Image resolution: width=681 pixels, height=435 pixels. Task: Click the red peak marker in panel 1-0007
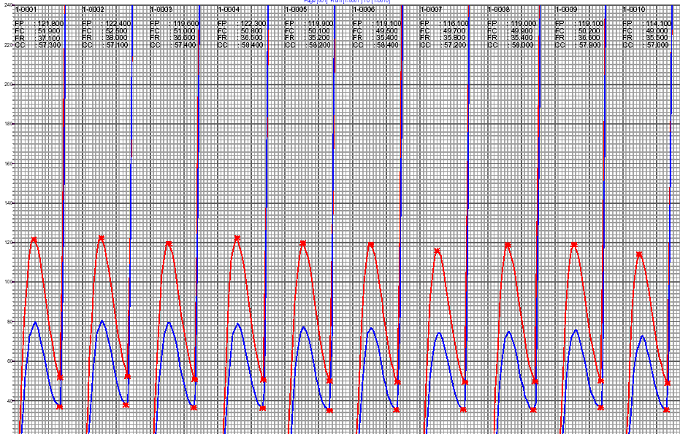tap(437, 250)
